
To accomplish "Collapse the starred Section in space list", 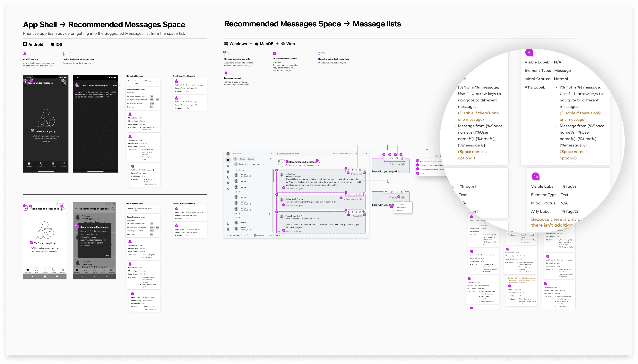I will [x=235, y=170].
